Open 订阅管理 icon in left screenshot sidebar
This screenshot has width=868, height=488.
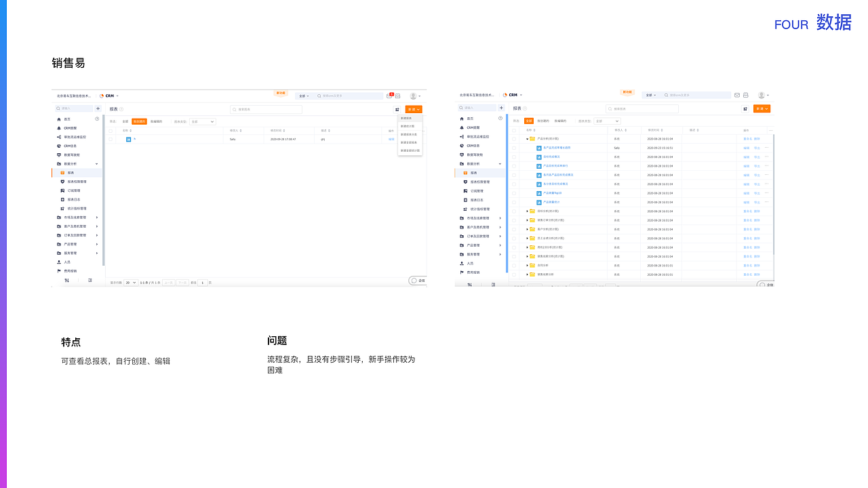[x=62, y=190]
